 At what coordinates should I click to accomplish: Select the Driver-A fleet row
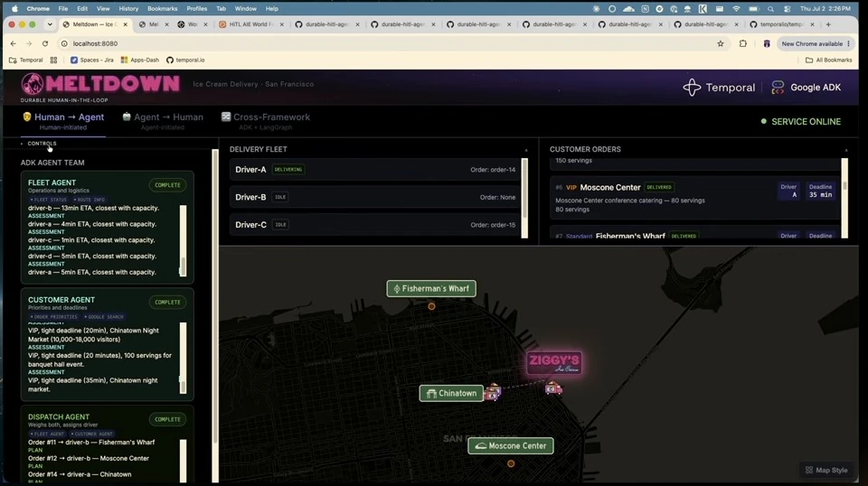point(376,170)
